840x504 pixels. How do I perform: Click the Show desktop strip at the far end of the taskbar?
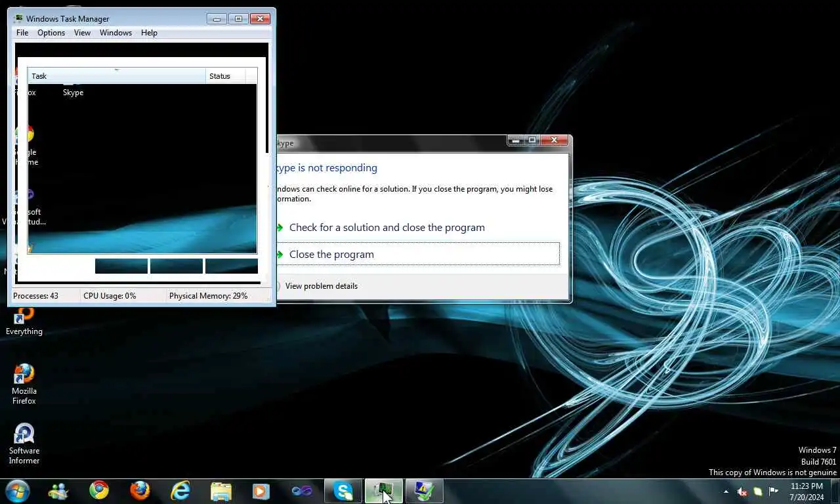tap(835, 491)
